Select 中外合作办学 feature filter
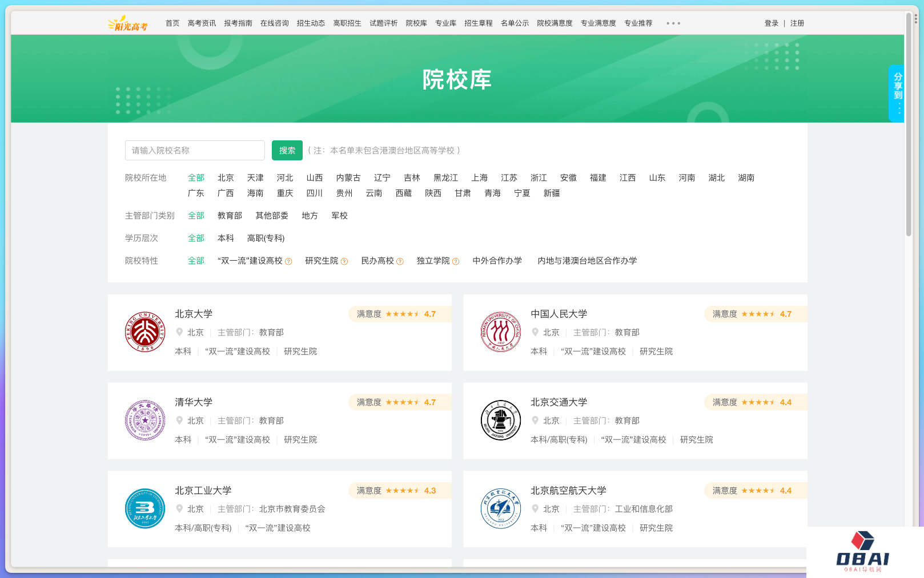The height and width of the screenshot is (578, 924). [497, 261]
